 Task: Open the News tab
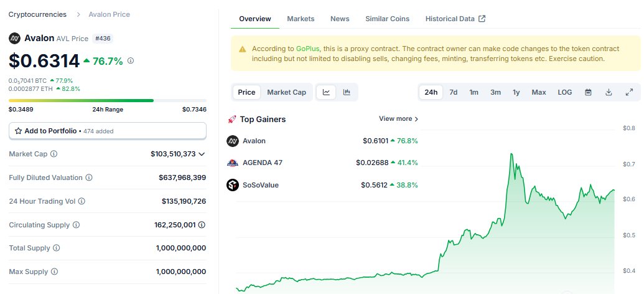340,19
